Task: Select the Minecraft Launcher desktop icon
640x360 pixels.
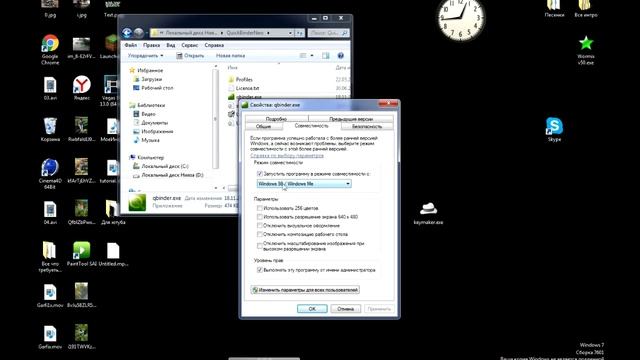Action: (111, 47)
